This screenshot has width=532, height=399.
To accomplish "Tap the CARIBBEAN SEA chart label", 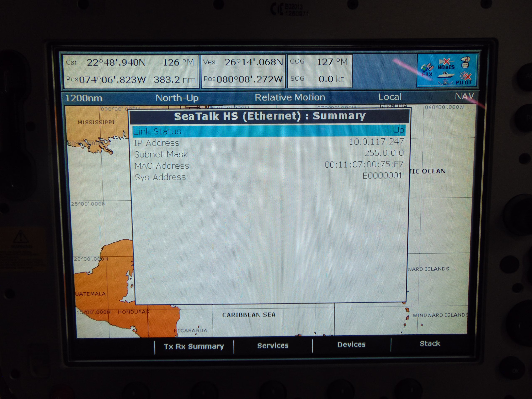I will pos(249,315).
